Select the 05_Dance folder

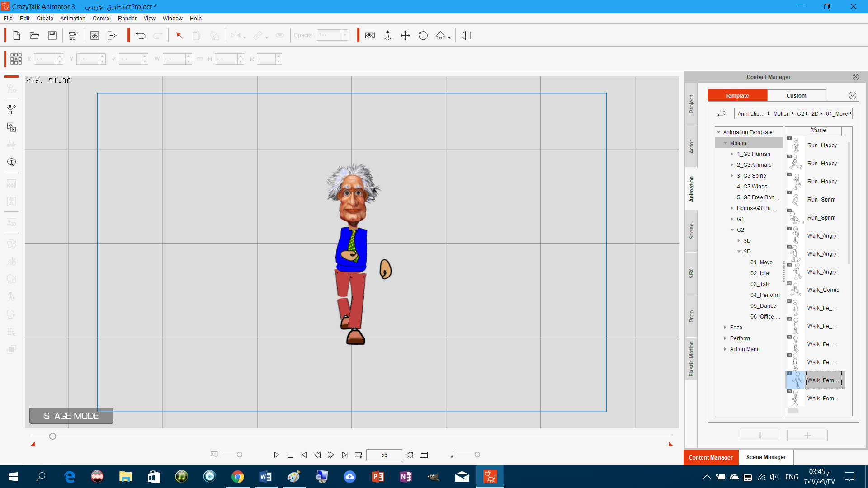pos(763,306)
